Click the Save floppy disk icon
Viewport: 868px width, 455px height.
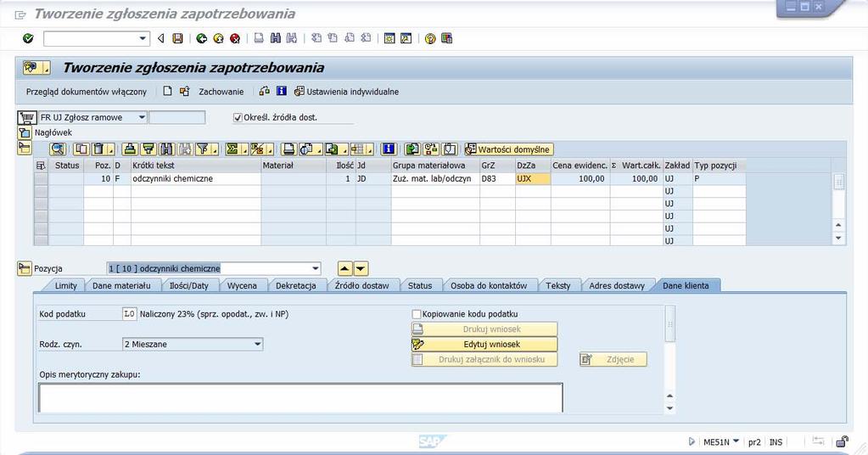pyautogui.click(x=177, y=38)
